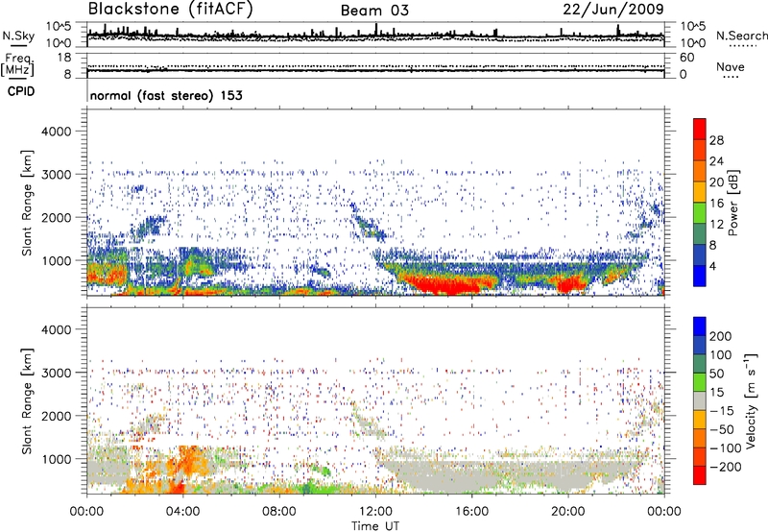Click Power colorbar dark green segment between 8 and 12

tap(700, 233)
